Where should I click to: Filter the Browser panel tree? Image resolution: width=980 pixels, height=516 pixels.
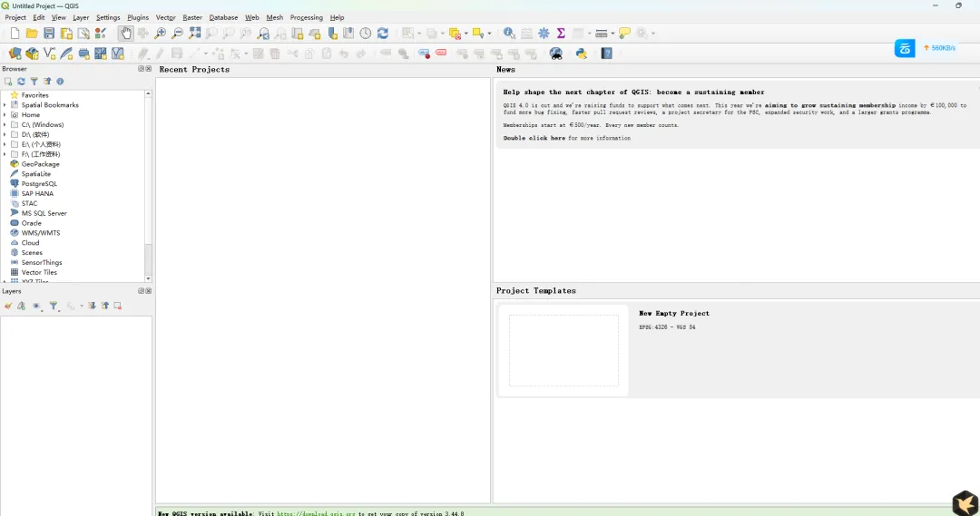pyautogui.click(x=34, y=82)
